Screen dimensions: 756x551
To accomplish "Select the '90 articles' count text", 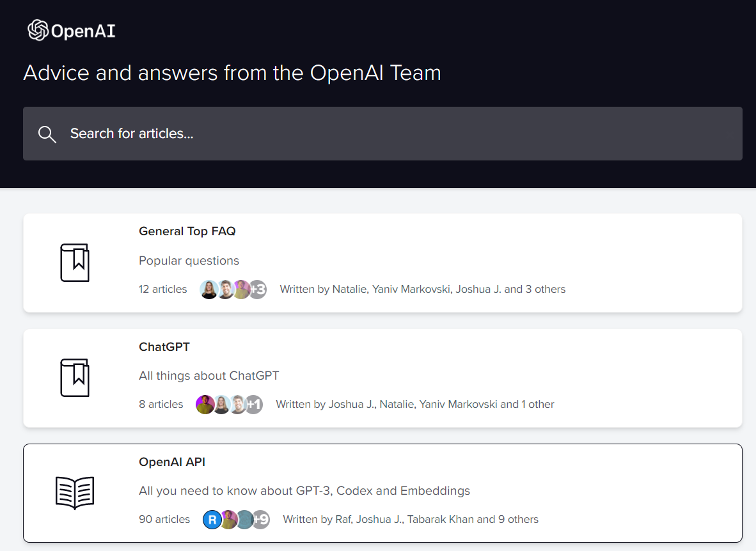I will (x=164, y=520).
